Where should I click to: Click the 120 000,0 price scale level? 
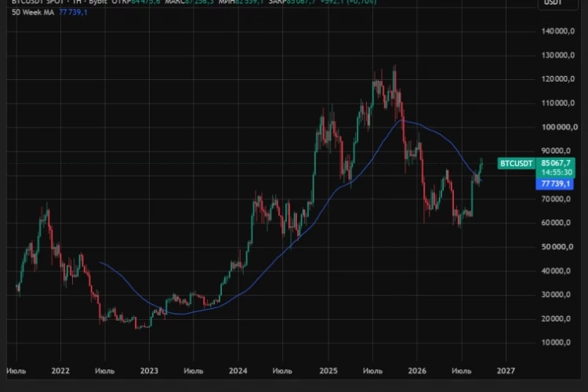coord(558,79)
